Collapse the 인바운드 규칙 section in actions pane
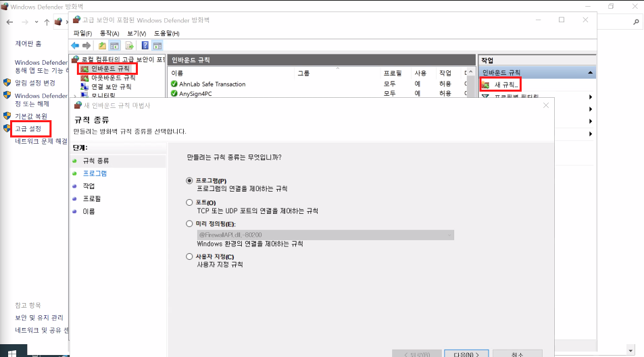 590,73
